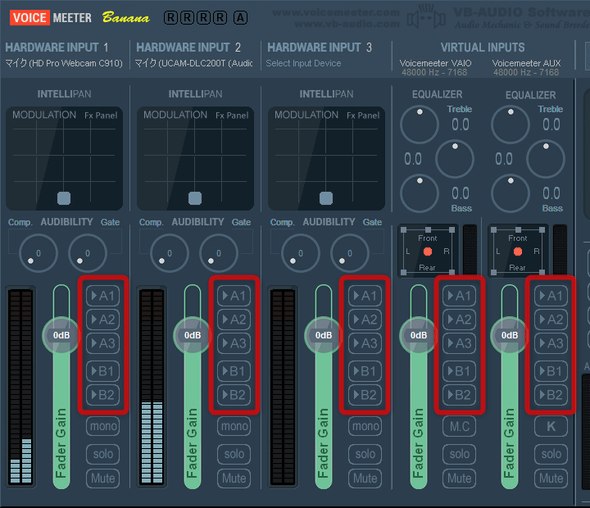Screen dimensions: 590x508
Task: Click the Comp. knob on Input 1
Action: pos(38,253)
